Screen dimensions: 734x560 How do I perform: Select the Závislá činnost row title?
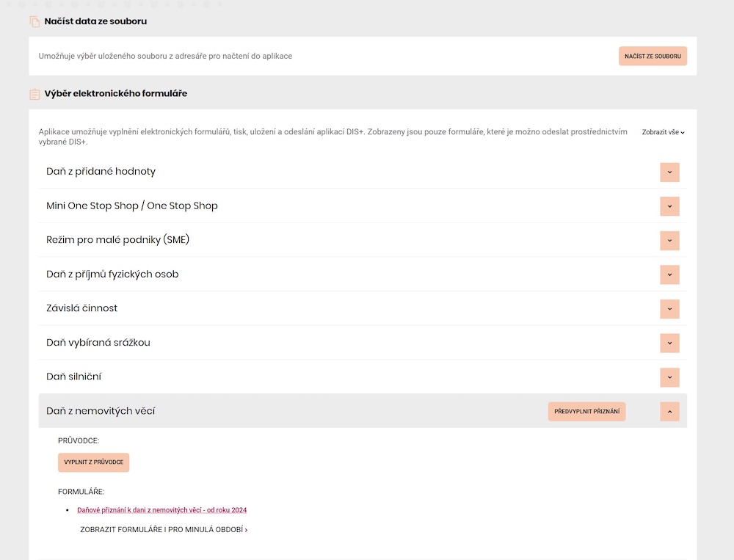pyautogui.click(x=81, y=308)
